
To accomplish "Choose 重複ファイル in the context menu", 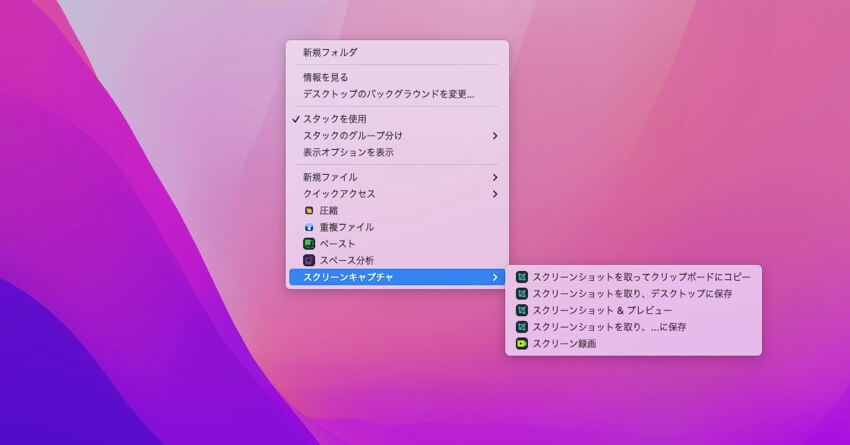I will tap(397, 227).
